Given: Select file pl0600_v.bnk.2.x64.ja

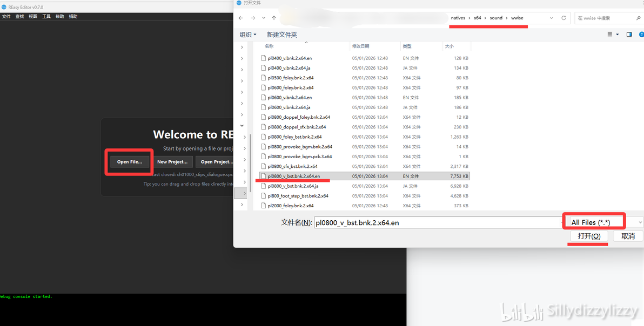Looking at the screenshot, I should pos(289,107).
